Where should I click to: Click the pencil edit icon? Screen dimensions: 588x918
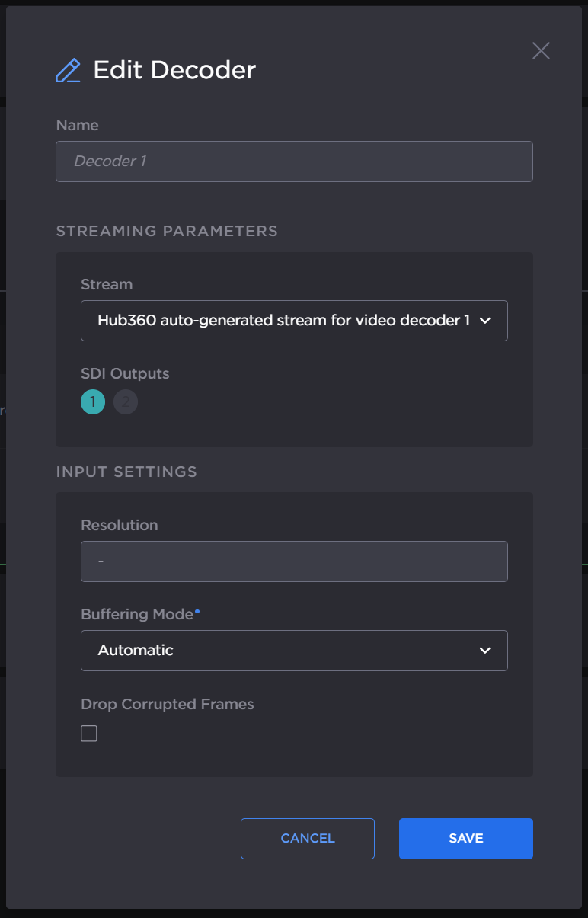point(68,70)
